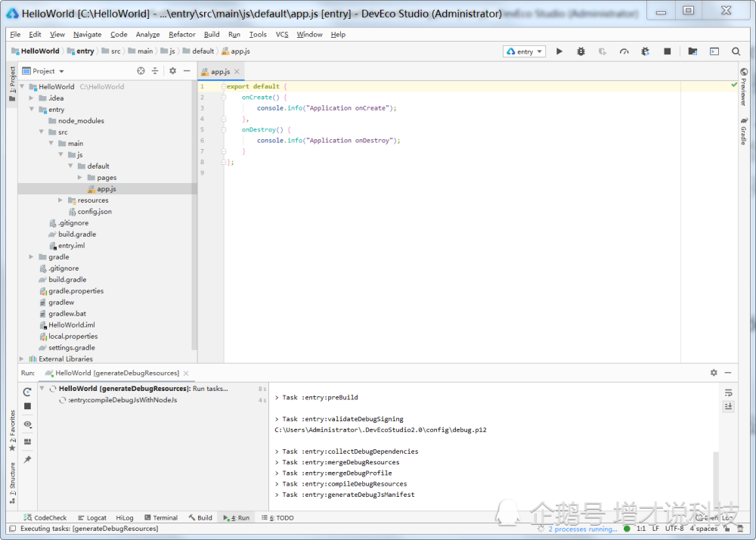Click the Collapse All icon in Project panel
Screen dimensions: 756x540
click(x=155, y=71)
